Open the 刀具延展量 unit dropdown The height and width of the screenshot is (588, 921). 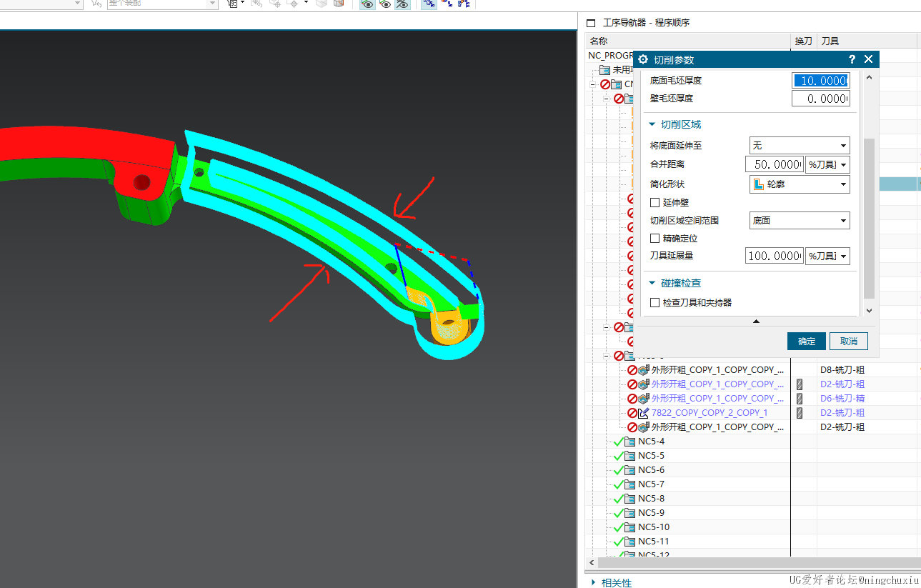tap(827, 256)
